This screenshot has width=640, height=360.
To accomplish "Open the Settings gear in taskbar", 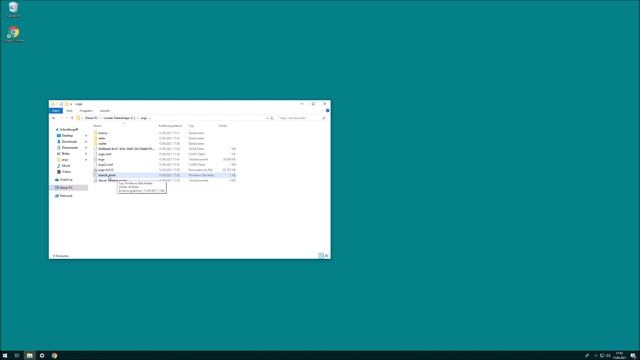I will [42, 356].
